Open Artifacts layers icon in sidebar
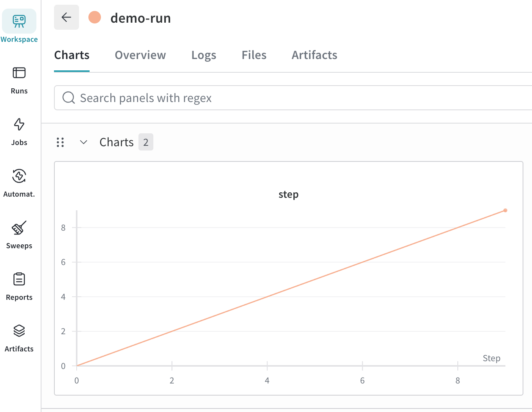The image size is (532, 412). (19, 331)
